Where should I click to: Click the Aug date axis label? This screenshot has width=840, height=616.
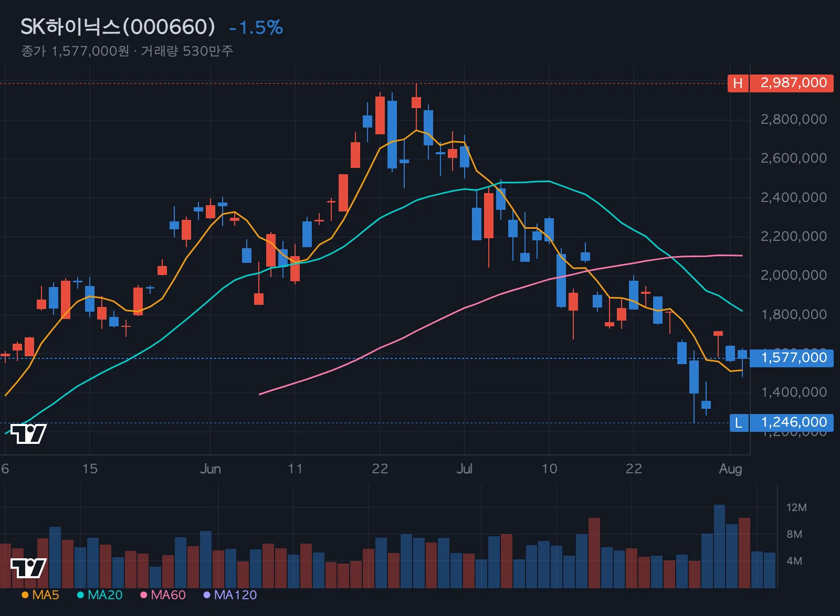[x=730, y=469]
